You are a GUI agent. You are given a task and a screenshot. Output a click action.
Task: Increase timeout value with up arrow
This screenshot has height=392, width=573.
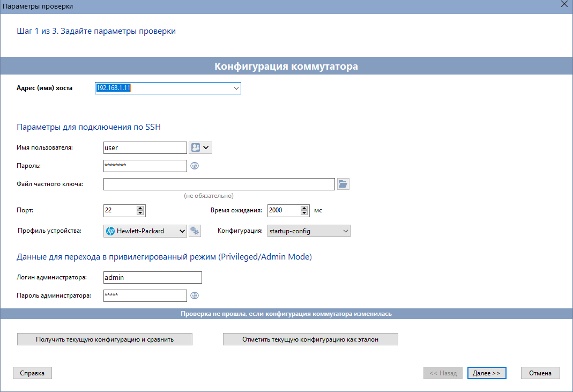(x=304, y=208)
